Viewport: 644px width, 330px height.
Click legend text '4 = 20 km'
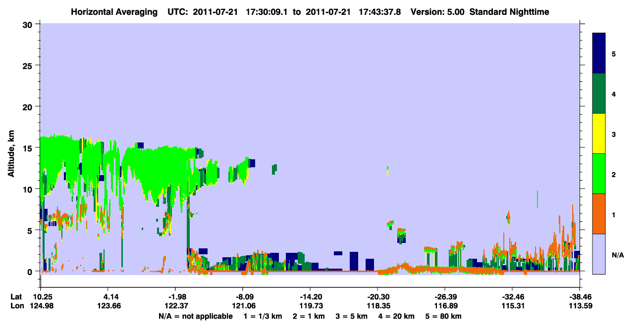[x=397, y=316]
